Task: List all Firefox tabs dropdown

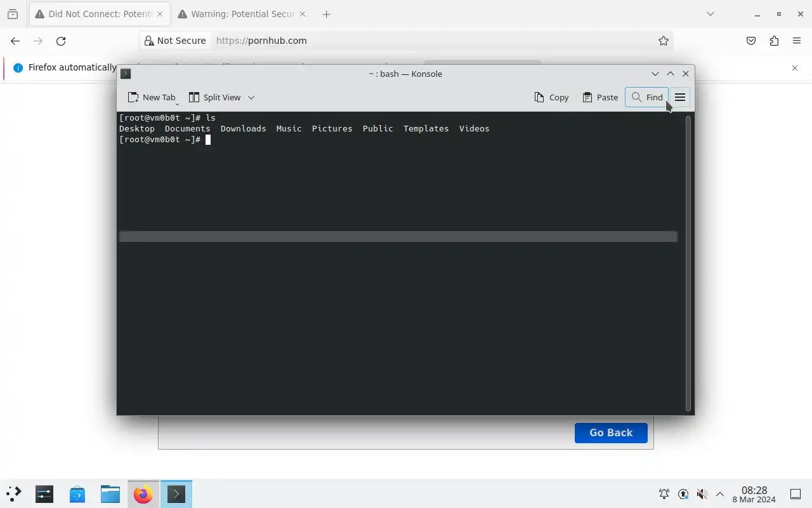Action: pos(710,14)
